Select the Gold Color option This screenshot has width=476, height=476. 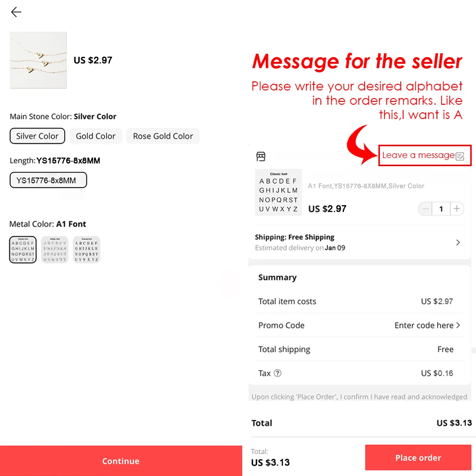pos(96,136)
